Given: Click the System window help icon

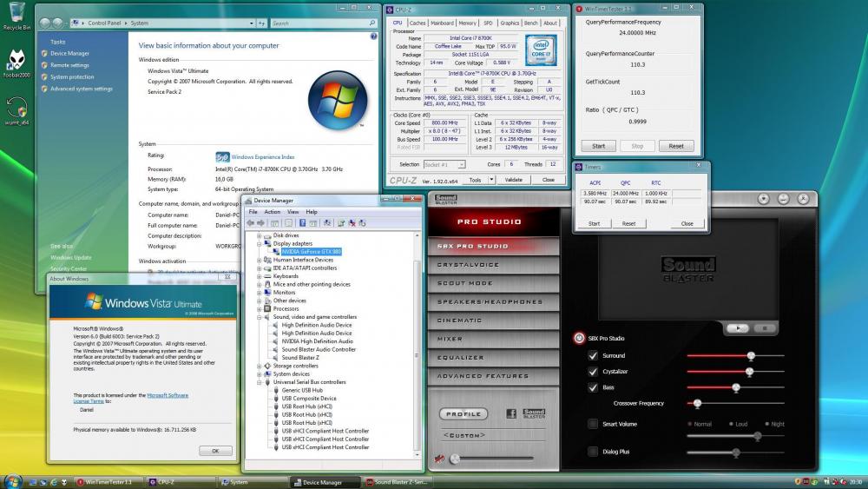Looking at the screenshot, I should click(x=373, y=36).
